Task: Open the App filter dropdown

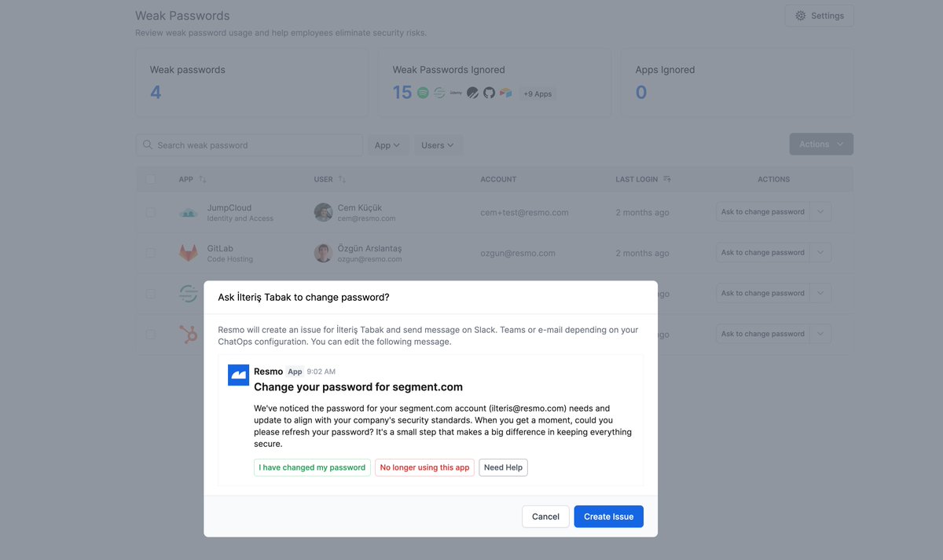Action: click(x=387, y=145)
